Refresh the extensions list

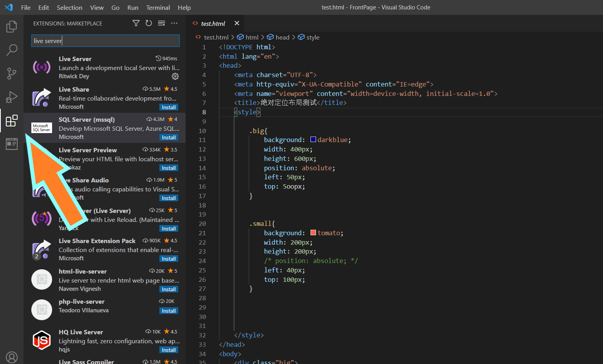tap(149, 23)
